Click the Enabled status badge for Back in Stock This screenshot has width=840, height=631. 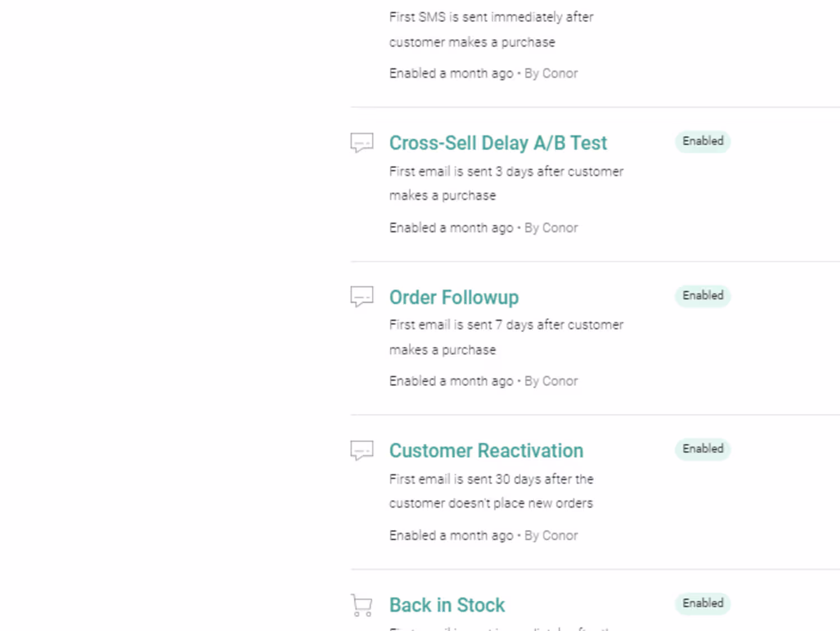click(703, 604)
